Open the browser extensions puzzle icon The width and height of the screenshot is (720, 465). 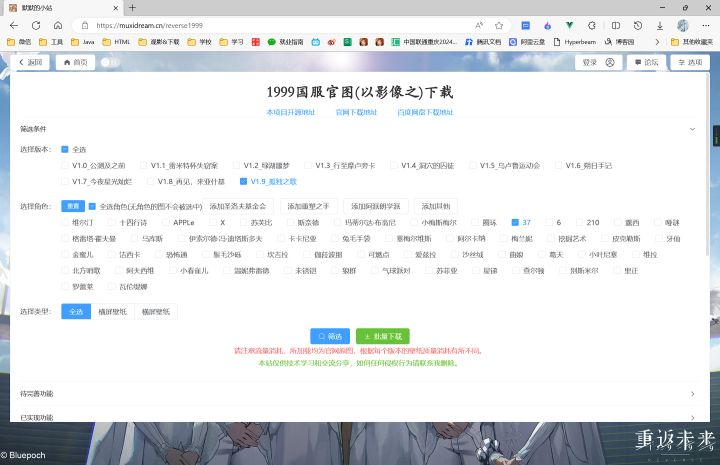click(x=592, y=26)
